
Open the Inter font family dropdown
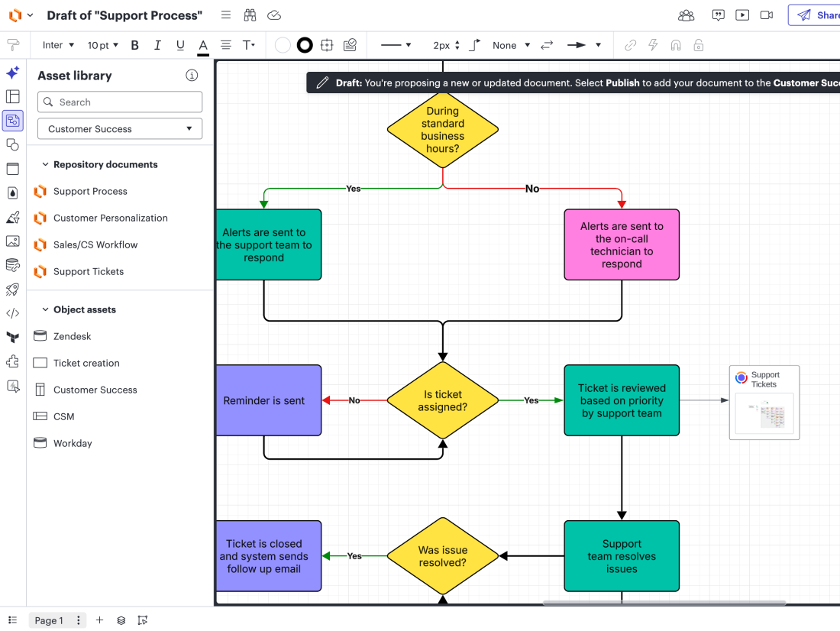coord(58,45)
